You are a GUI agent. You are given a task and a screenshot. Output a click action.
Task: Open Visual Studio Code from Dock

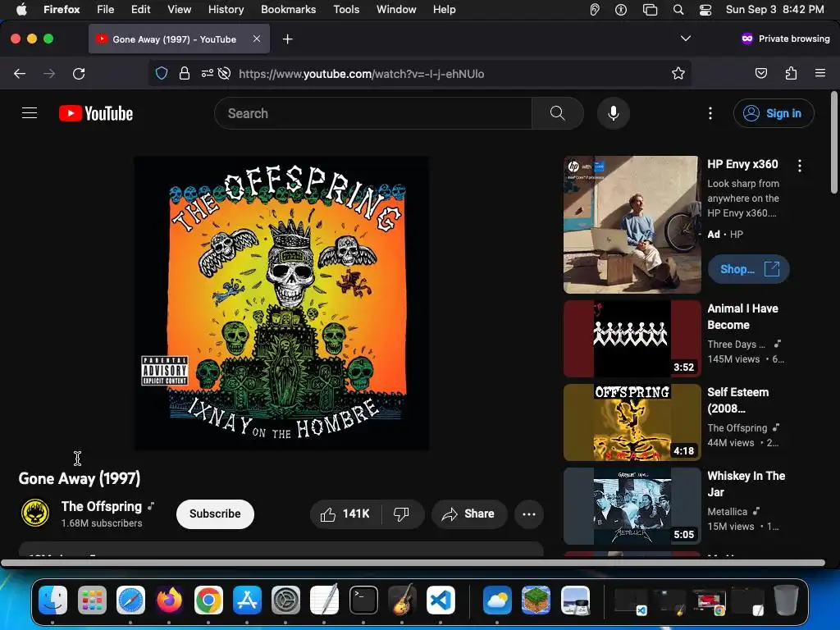(x=441, y=600)
